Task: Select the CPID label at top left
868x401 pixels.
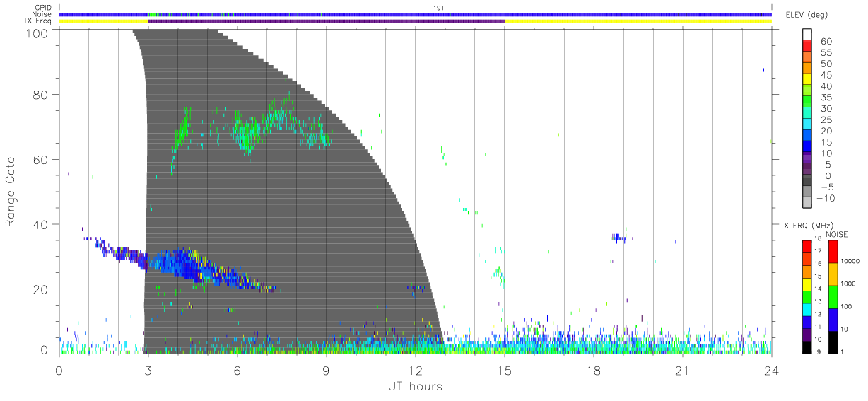Action: (42, 8)
